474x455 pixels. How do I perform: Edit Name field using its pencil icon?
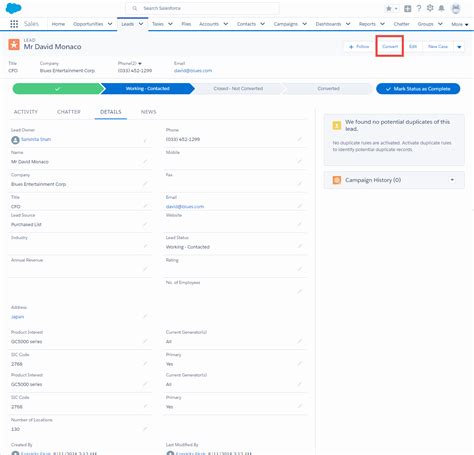(145, 162)
